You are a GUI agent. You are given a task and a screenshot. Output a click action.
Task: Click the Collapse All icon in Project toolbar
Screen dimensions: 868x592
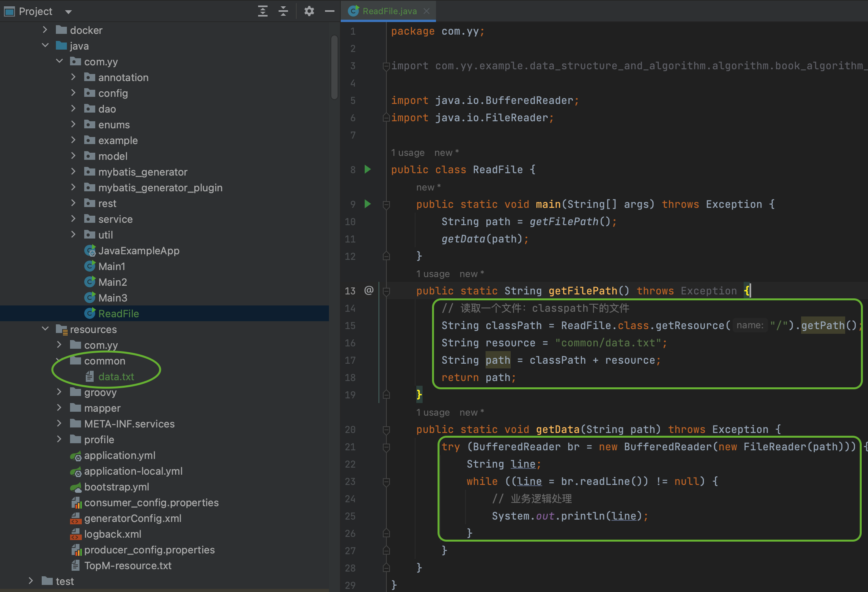click(283, 11)
